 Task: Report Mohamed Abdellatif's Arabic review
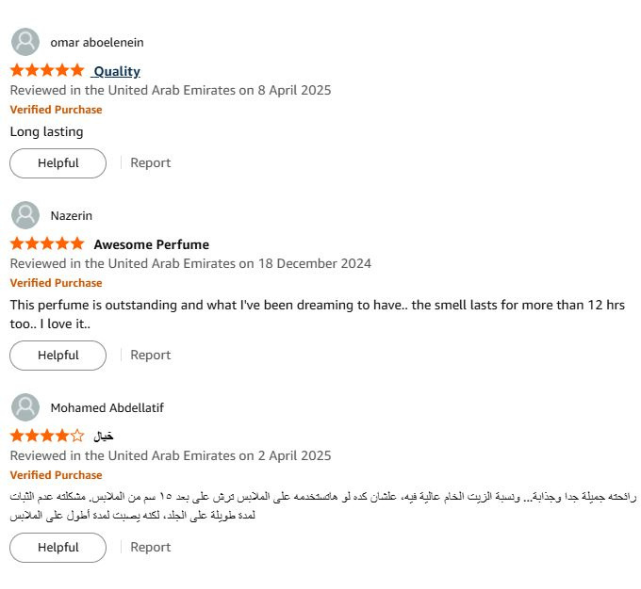150,547
